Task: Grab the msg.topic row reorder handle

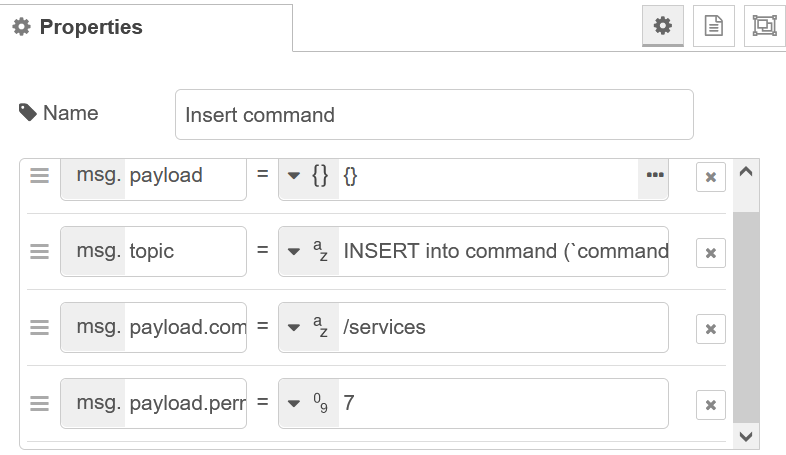Action: 40,252
